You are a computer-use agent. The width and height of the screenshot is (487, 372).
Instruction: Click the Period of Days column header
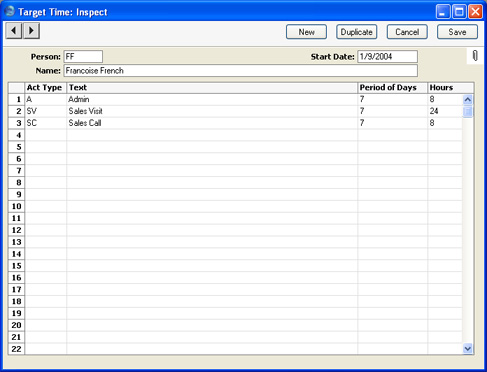point(393,88)
